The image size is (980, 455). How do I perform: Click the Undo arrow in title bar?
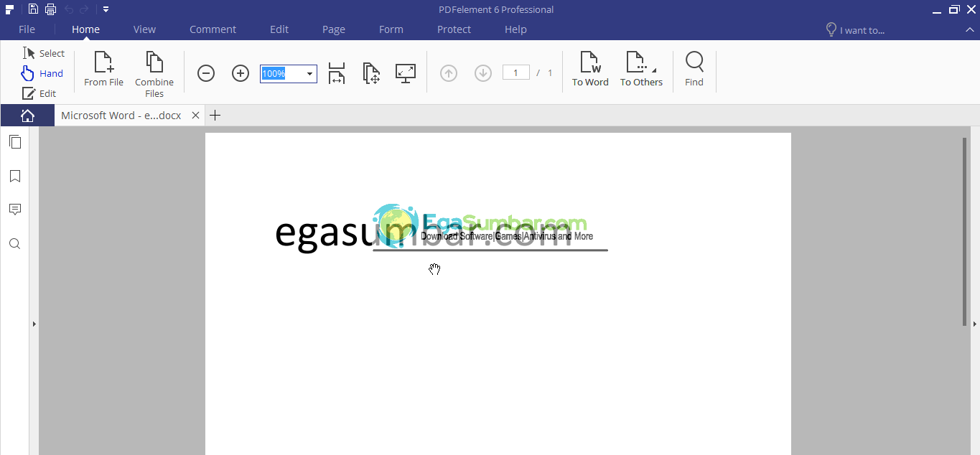[69, 9]
